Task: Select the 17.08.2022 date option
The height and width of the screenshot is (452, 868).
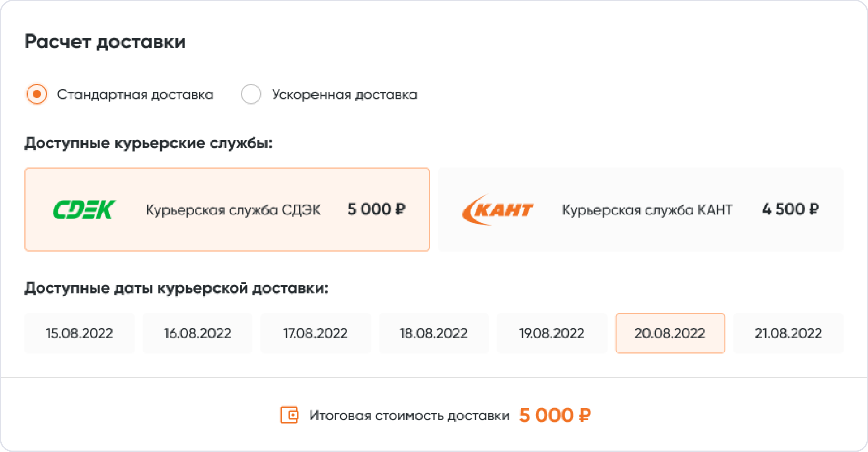Action: (x=316, y=333)
